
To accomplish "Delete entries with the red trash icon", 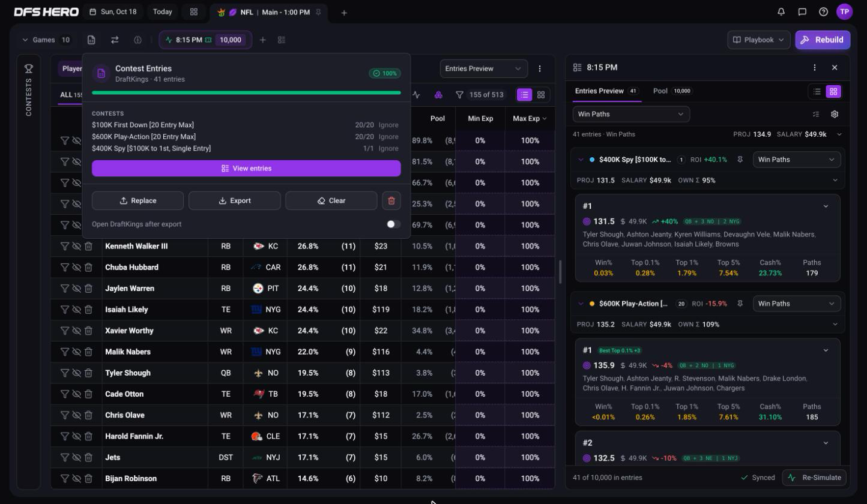I will [x=391, y=200].
